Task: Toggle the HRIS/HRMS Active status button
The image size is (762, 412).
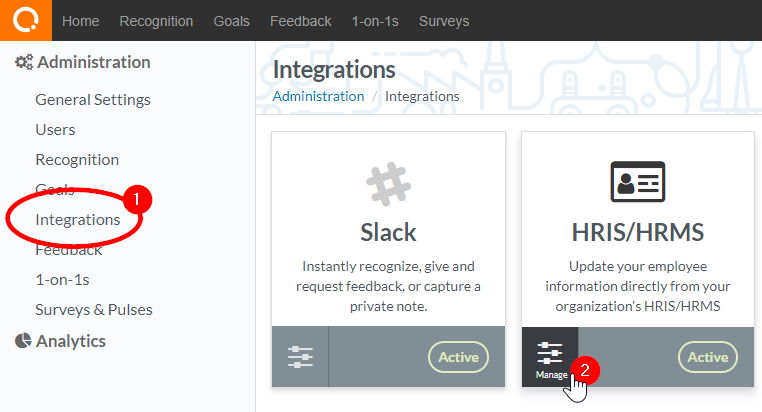Action: [x=708, y=357]
